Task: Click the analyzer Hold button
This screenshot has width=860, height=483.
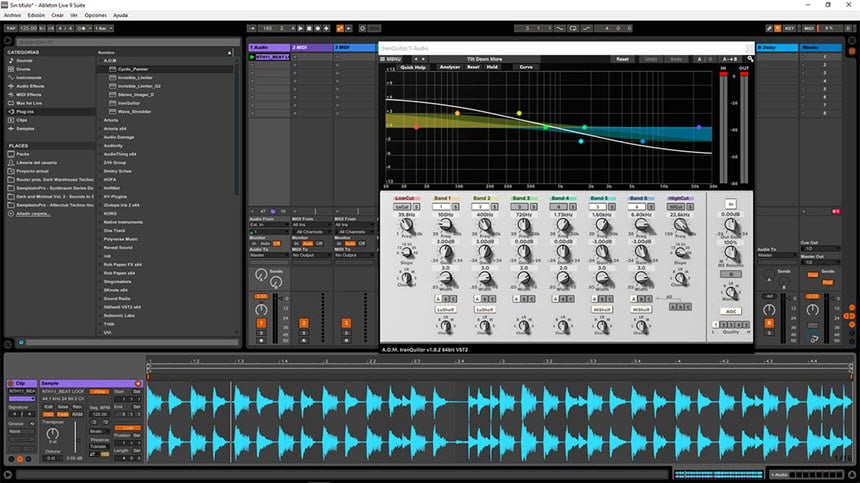Action: (x=492, y=67)
